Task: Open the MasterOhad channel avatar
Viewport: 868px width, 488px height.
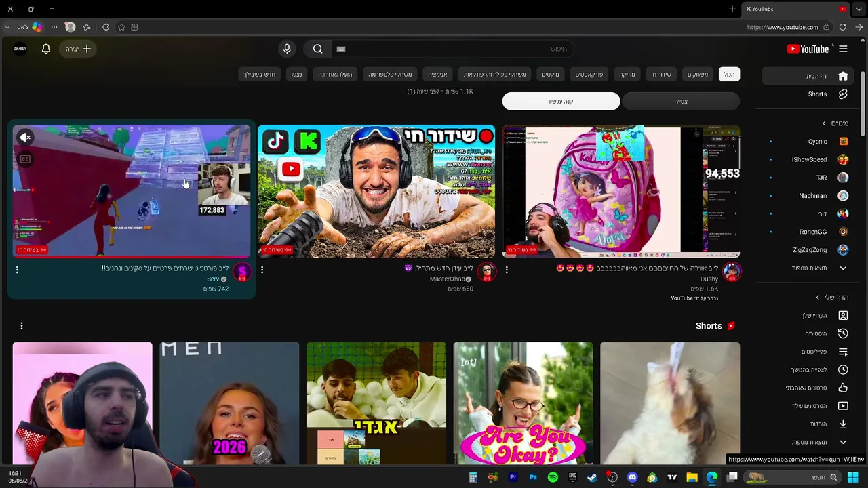Action: (x=487, y=272)
